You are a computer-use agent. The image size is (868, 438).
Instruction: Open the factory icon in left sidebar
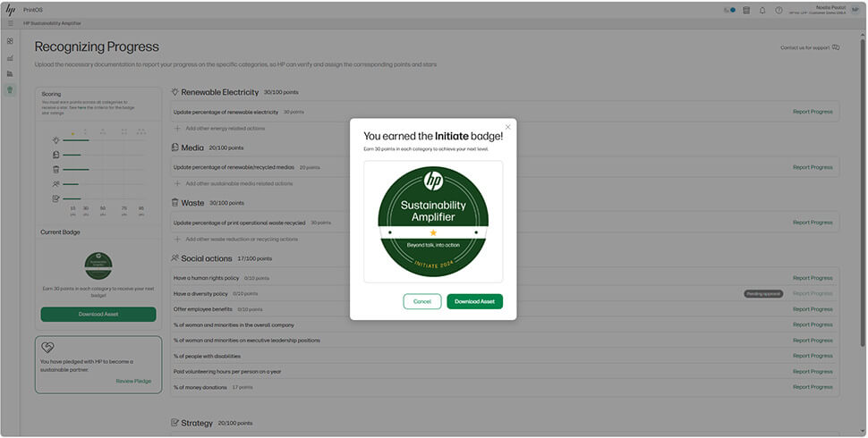click(10, 73)
